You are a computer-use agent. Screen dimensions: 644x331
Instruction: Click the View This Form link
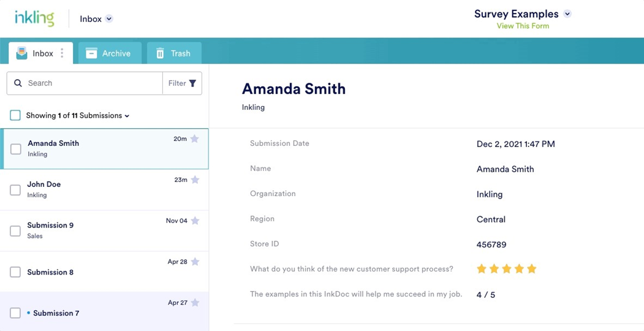523,26
